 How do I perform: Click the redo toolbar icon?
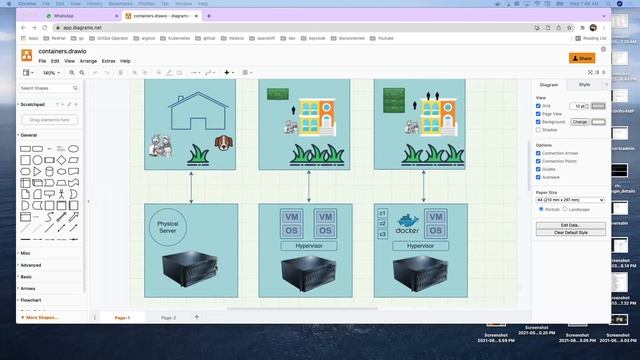coord(107,73)
